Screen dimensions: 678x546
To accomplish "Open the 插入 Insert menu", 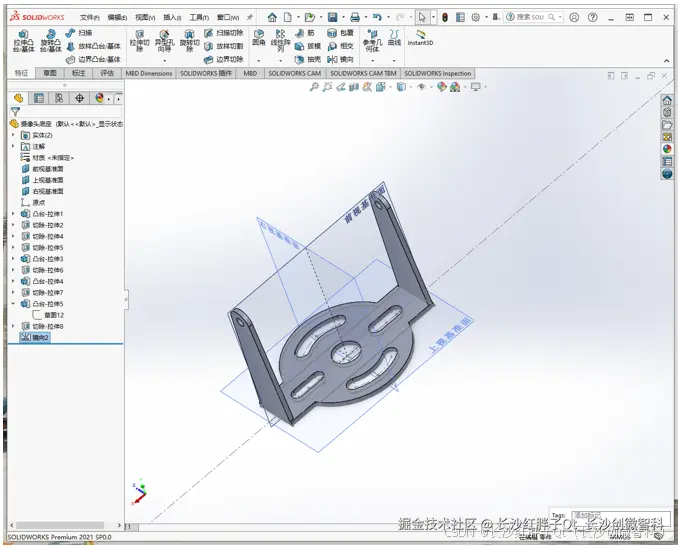I will pyautogui.click(x=172, y=17).
